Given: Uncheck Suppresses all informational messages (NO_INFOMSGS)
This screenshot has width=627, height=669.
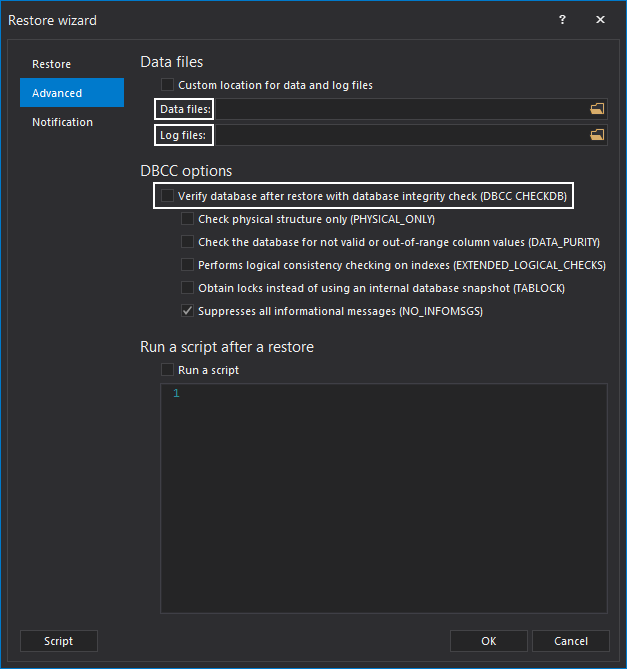Looking at the screenshot, I should pyautogui.click(x=187, y=311).
